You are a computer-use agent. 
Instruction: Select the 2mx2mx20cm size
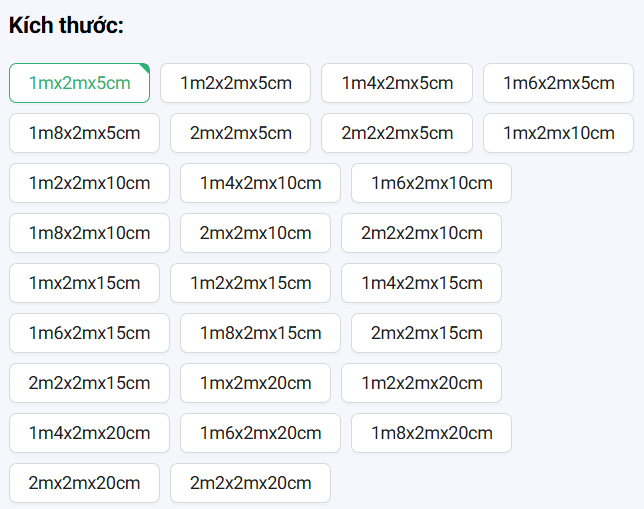84,483
